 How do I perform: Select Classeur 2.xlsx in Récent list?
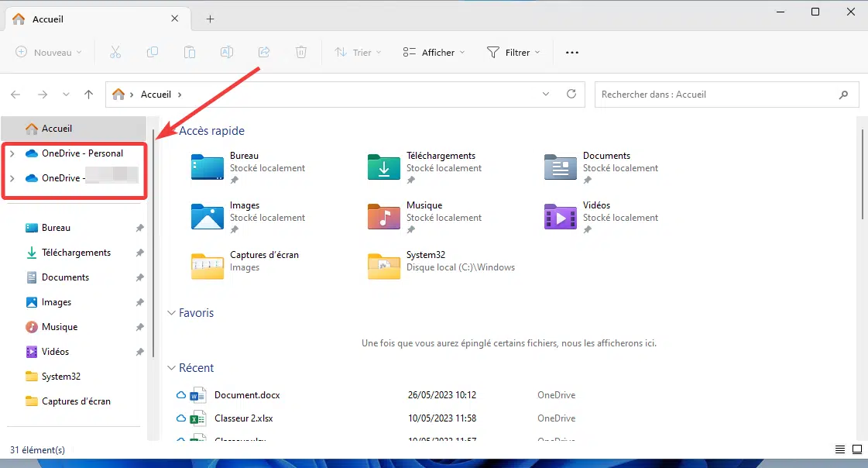pos(244,418)
